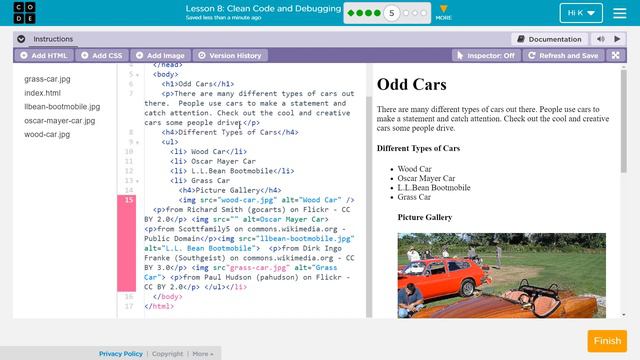640x360 pixels.
Task: Click Finish button
Action: pyautogui.click(x=607, y=341)
